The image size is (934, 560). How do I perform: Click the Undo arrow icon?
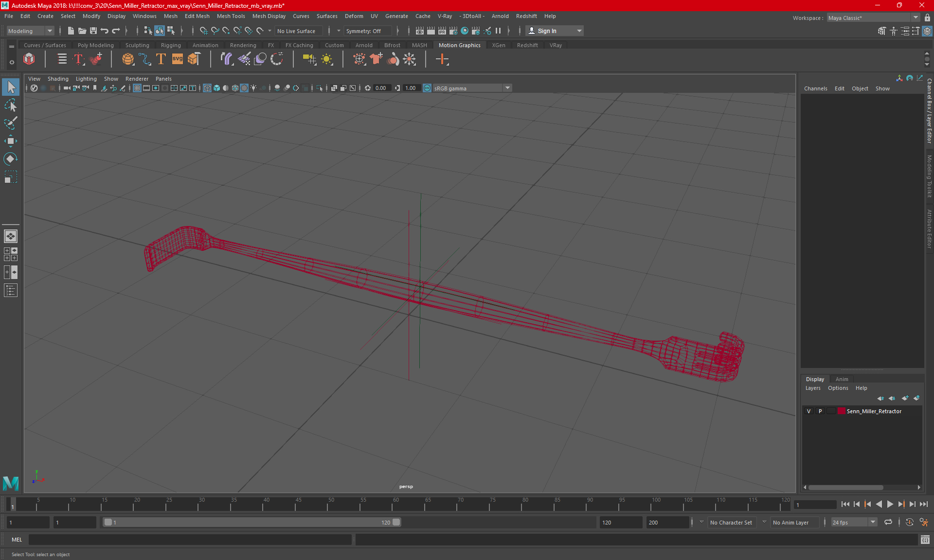[x=104, y=31]
